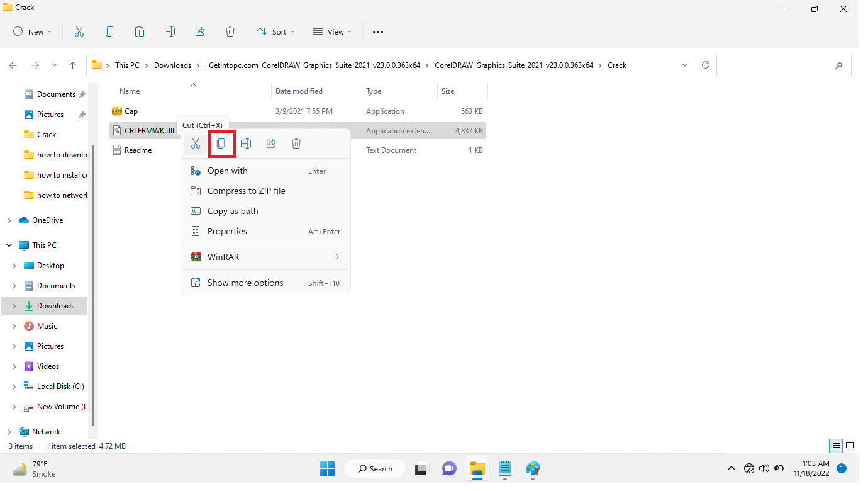This screenshot has width=868, height=491.
Task: Open Desktop under This PC
Action: tap(50, 266)
